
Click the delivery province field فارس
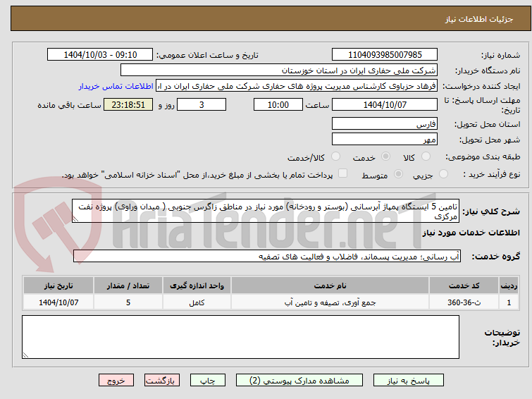385,123
